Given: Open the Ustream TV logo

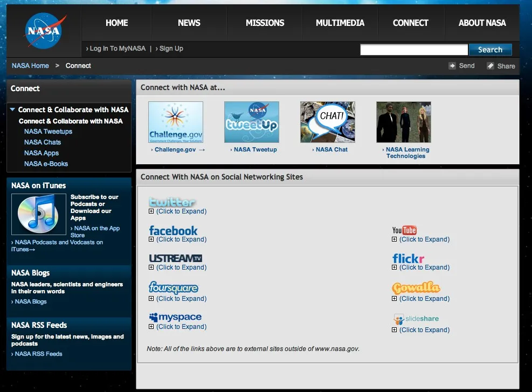Looking at the screenshot, I should pyautogui.click(x=175, y=258).
